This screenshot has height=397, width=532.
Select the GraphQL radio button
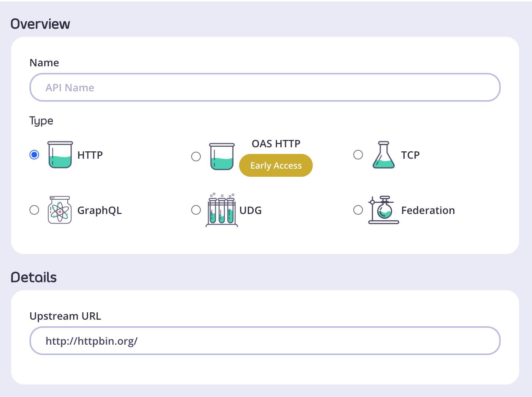pyautogui.click(x=34, y=210)
